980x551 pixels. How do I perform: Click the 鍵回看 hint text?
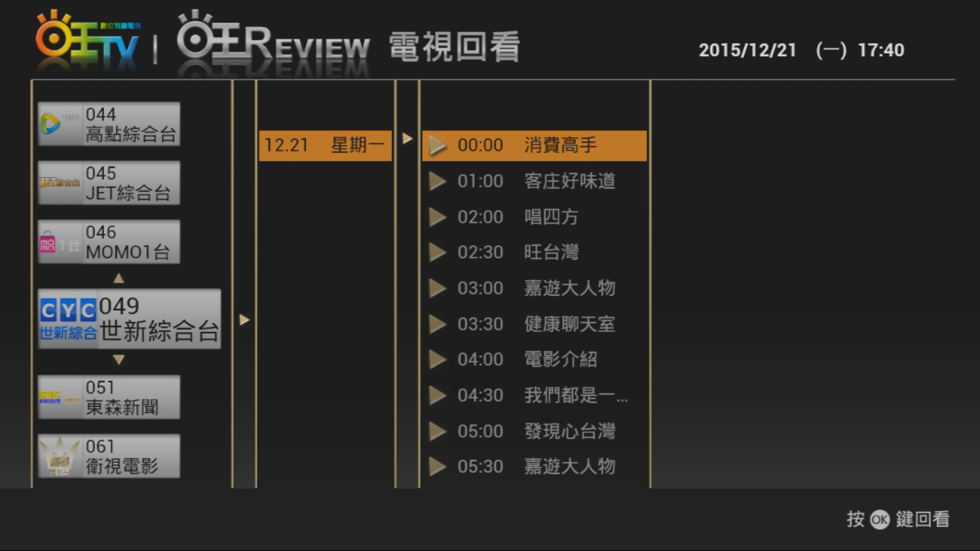pyautogui.click(x=922, y=519)
